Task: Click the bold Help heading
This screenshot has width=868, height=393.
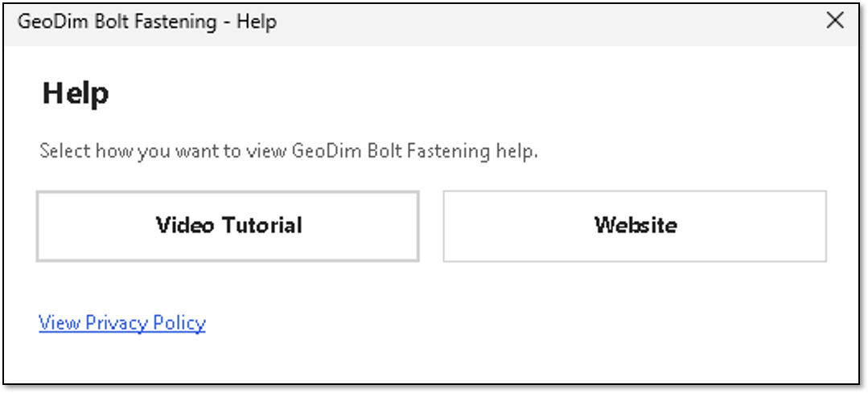Action: pyautogui.click(x=76, y=93)
